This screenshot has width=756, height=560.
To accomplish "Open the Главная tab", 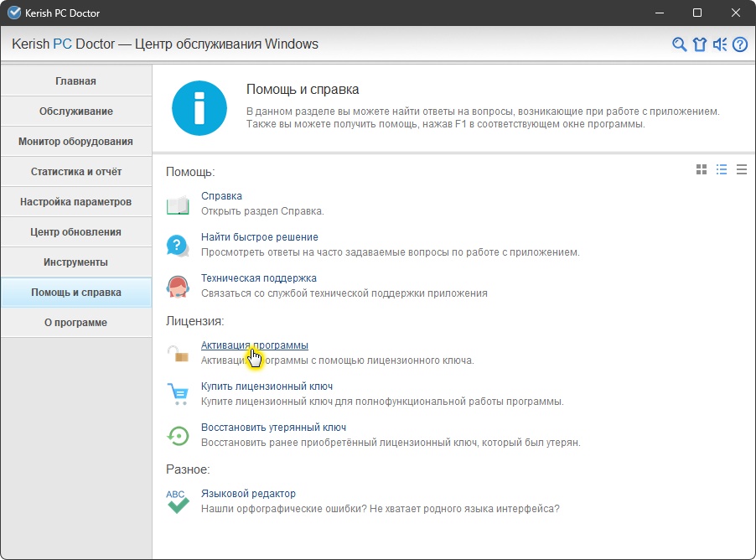I will 76,81.
